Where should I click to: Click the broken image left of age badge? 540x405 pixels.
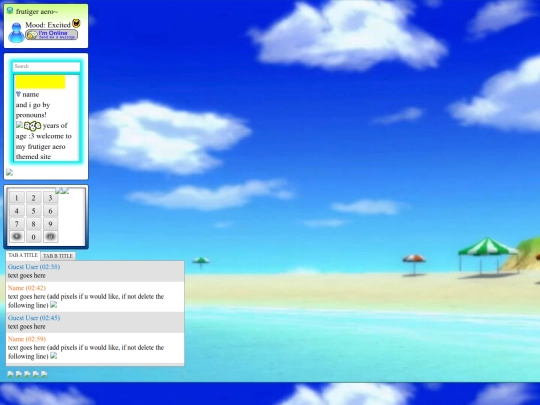[x=19, y=125]
